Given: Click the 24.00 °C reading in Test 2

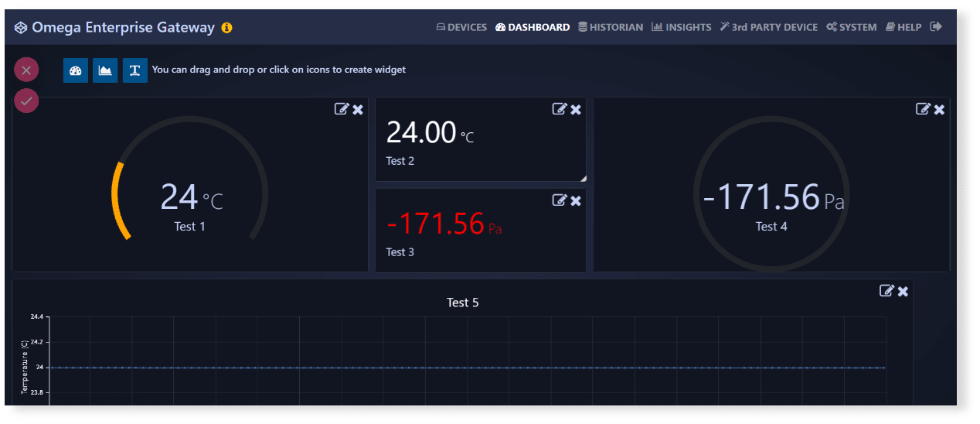Looking at the screenshot, I should click(x=430, y=133).
